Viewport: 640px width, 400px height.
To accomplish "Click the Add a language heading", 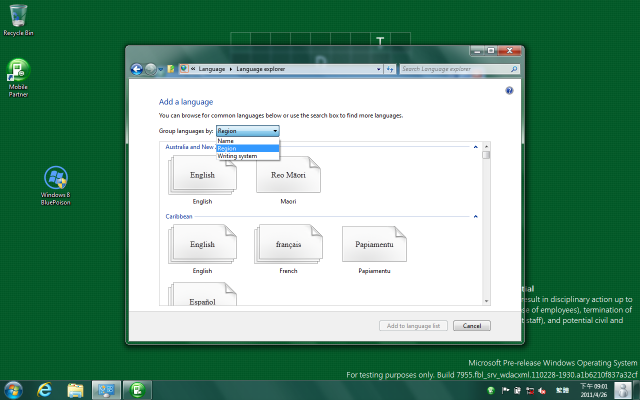I will (186, 102).
